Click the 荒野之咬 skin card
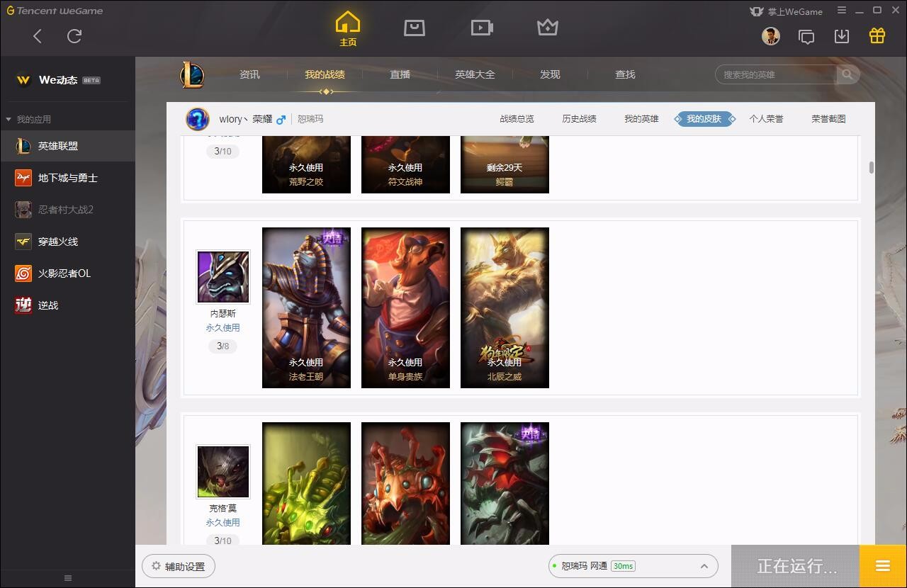907x588 pixels. point(306,164)
